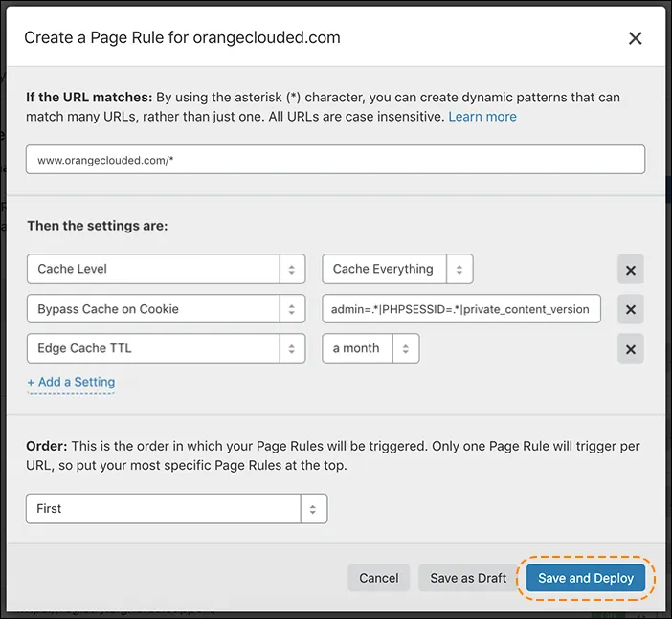Click the Save and Deploy button

586,578
